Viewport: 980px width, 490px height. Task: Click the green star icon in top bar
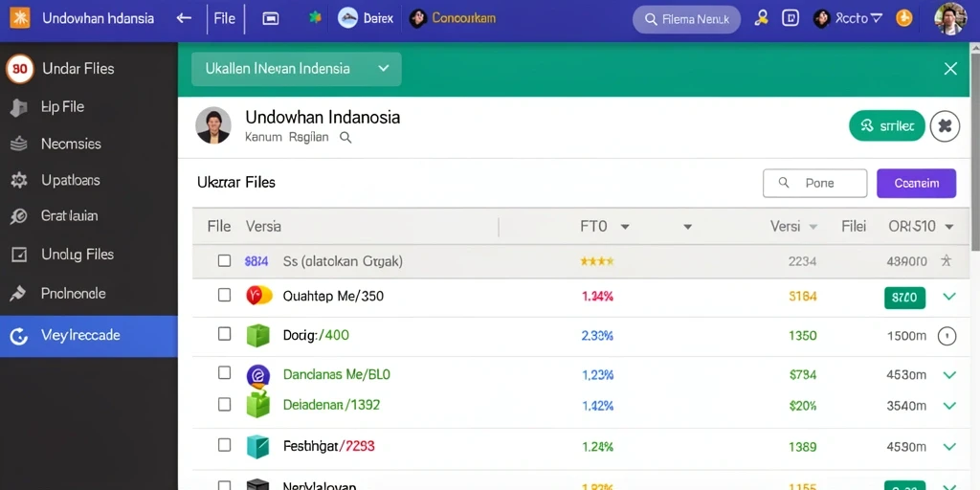click(x=315, y=17)
